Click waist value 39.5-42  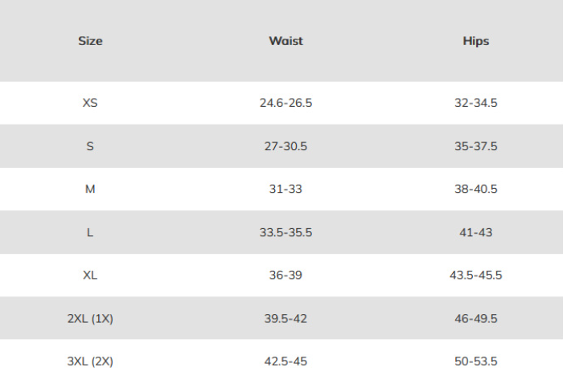pos(286,318)
